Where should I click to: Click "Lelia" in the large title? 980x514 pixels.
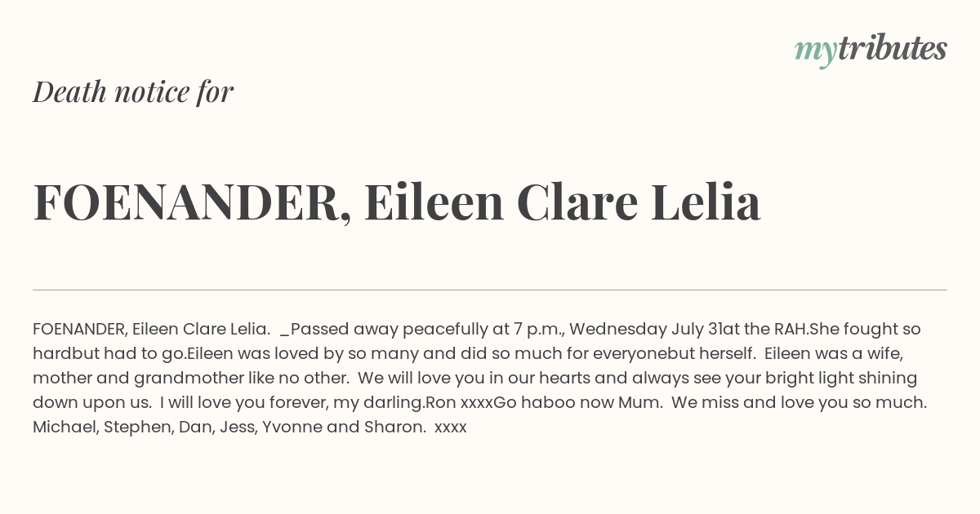tap(706, 202)
